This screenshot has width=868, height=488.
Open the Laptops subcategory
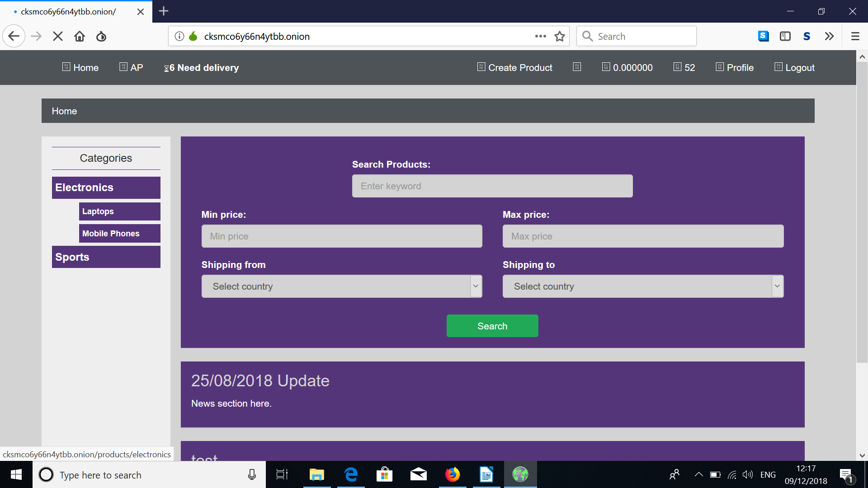pos(120,211)
